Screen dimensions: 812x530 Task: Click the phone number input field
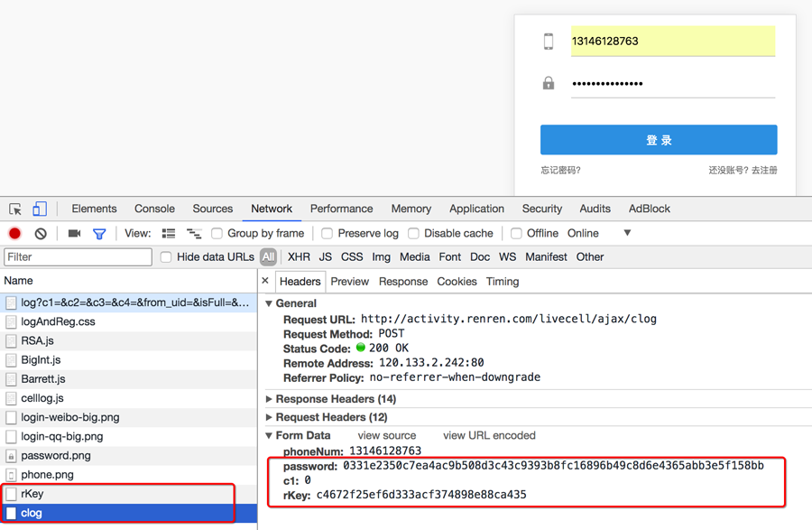tap(673, 41)
